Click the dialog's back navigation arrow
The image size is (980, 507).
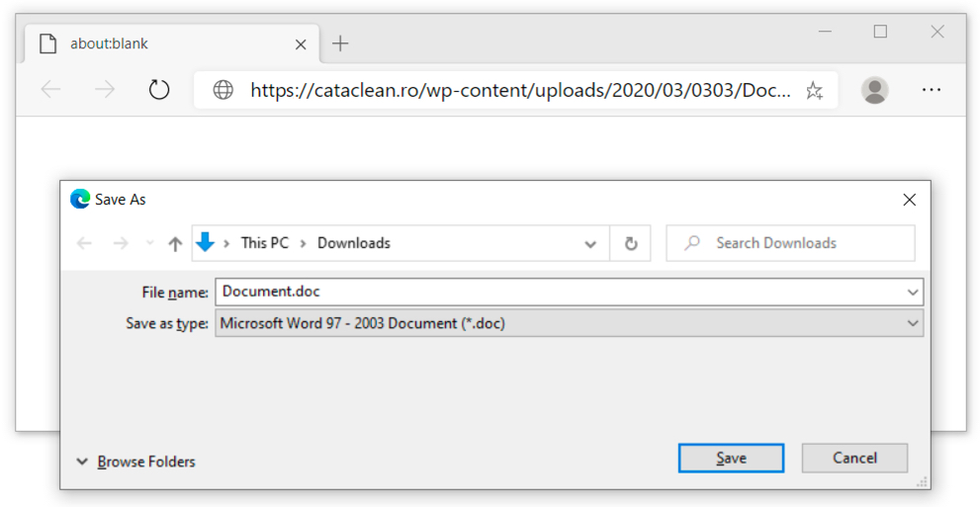coord(84,243)
